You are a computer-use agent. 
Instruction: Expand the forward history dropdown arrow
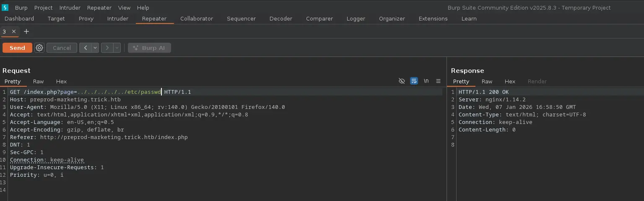pos(117,48)
